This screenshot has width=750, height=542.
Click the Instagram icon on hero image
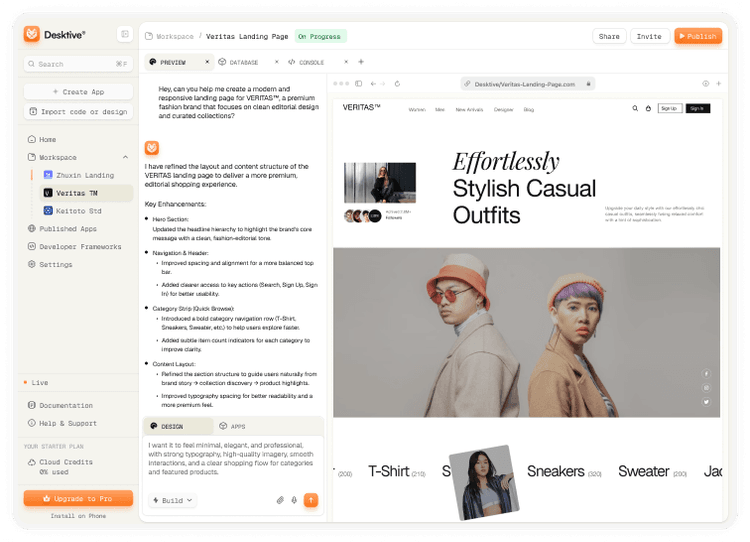706,387
